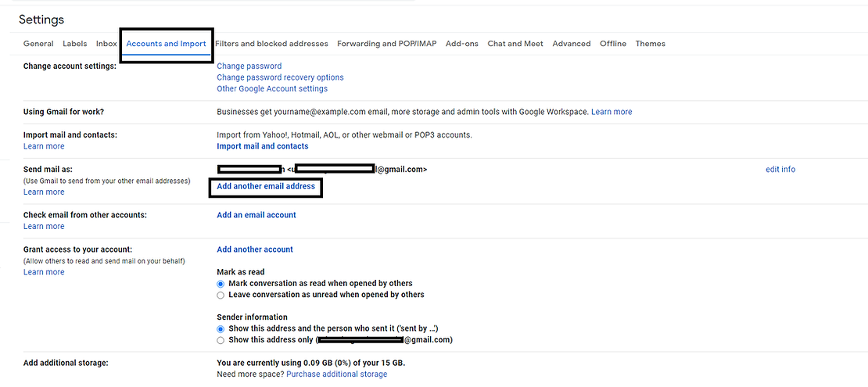The image size is (868, 387).
Task: Open Other Google Account settings
Action: [272, 89]
